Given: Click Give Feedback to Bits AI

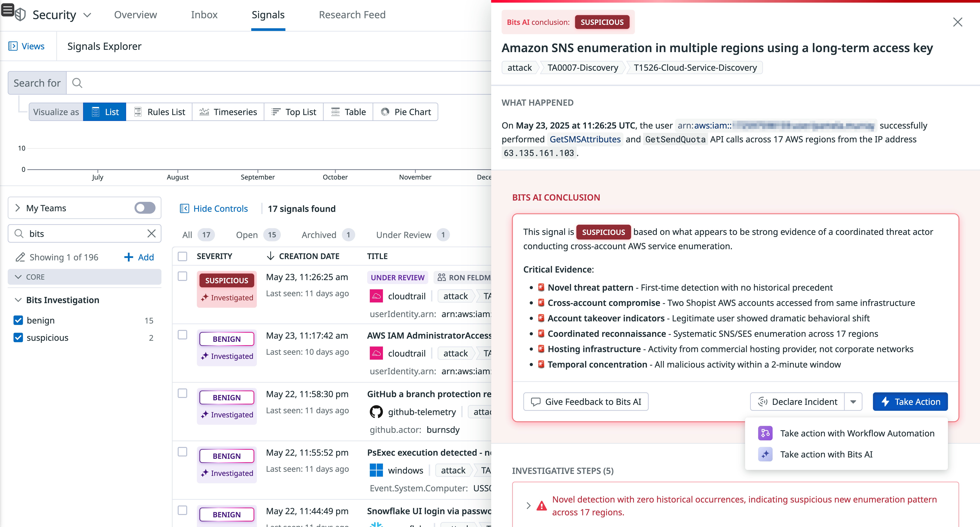Looking at the screenshot, I should click(586, 402).
